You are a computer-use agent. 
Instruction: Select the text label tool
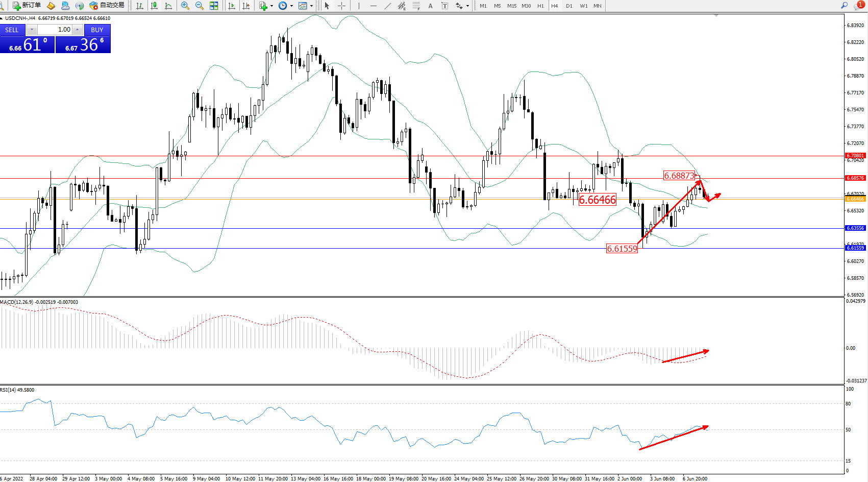(444, 6)
